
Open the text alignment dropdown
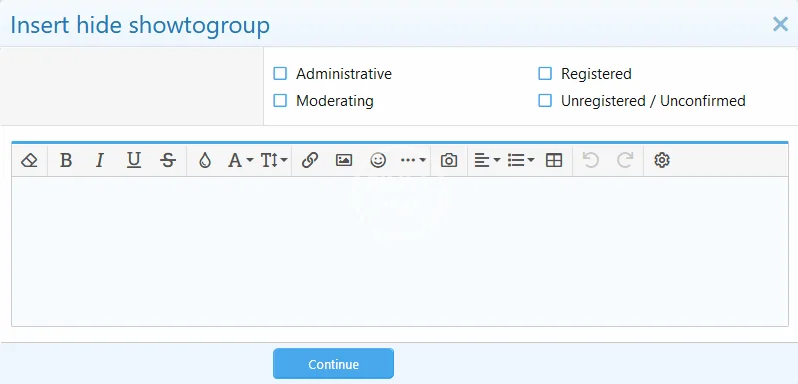pos(487,161)
